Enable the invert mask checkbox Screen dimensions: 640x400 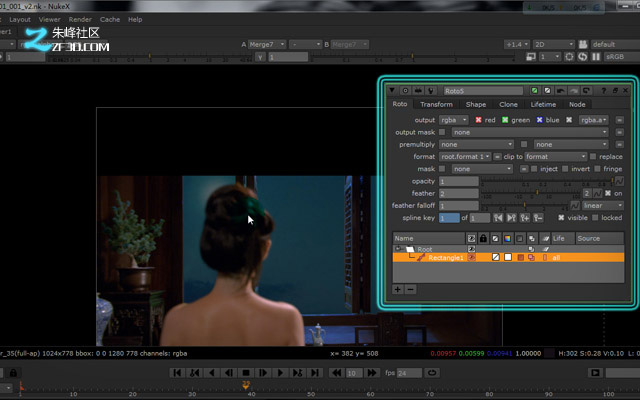pos(565,169)
